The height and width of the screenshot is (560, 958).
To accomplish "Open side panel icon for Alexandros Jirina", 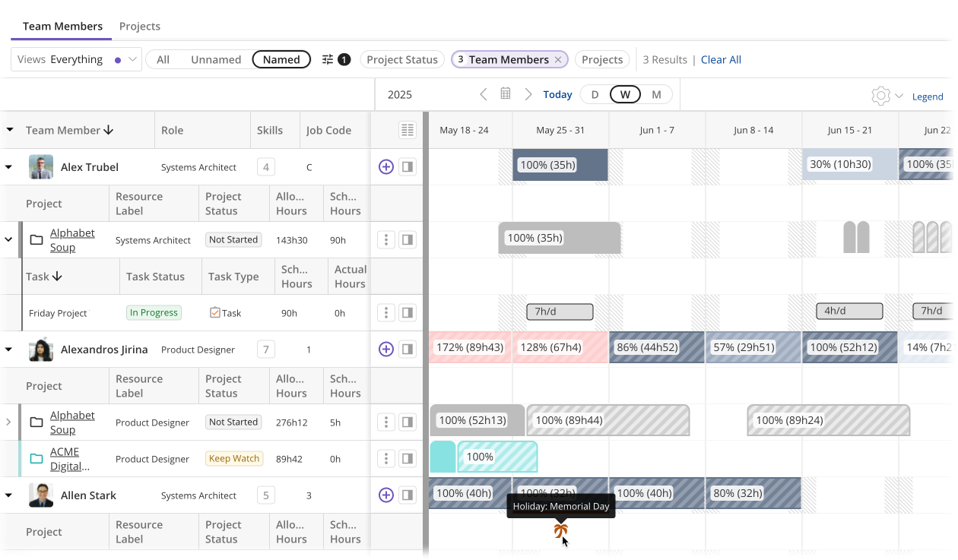I will (x=408, y=350).
